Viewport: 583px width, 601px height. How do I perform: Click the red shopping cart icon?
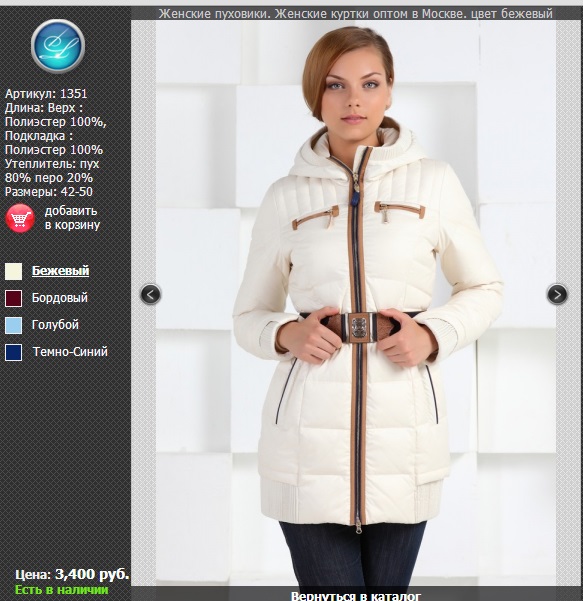20,218
